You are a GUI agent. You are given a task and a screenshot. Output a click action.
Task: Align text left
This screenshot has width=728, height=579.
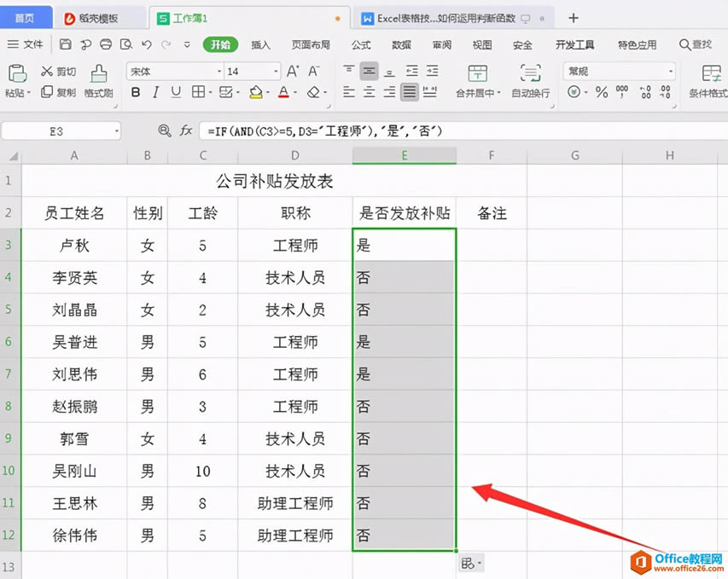tap(349, 92)
